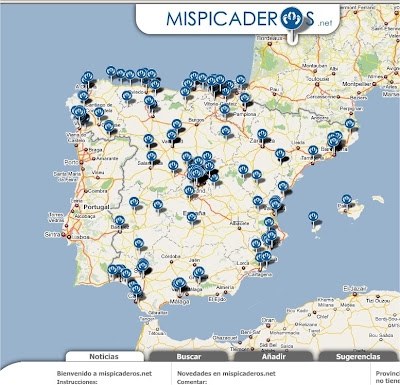This screenshot has height=385, width=400.
Task: Click the Portugal country label
Action: pos(96,207)
